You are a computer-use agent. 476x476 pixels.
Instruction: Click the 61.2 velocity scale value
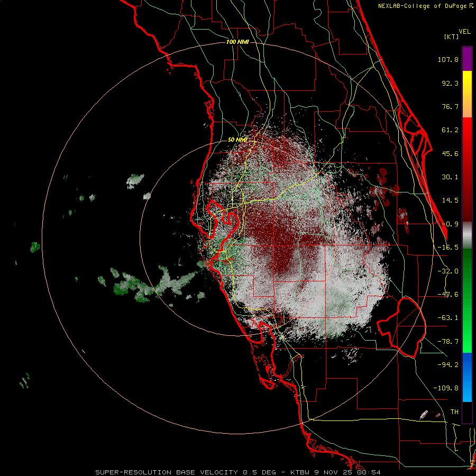450,130
